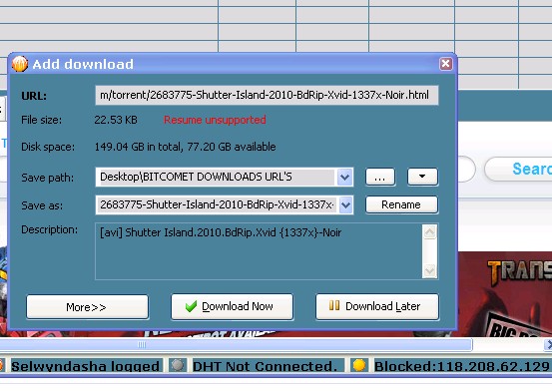Click Description scrollbar up arrow

pyautogui.click(x=429, y=231)
